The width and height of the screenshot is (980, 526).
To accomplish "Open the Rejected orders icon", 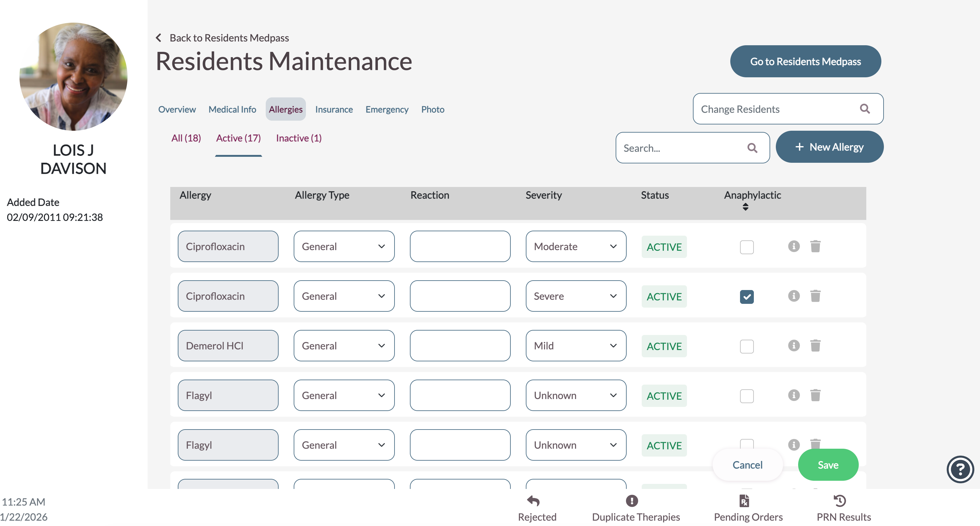I will 533,501.
